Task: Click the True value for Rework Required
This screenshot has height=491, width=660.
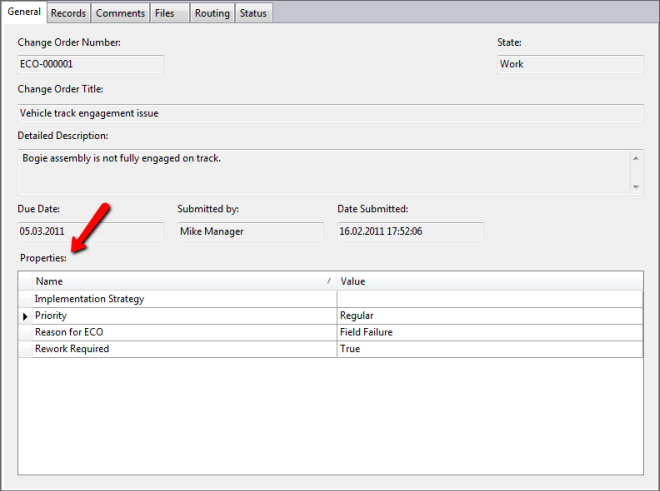Action: click(490, 349)
